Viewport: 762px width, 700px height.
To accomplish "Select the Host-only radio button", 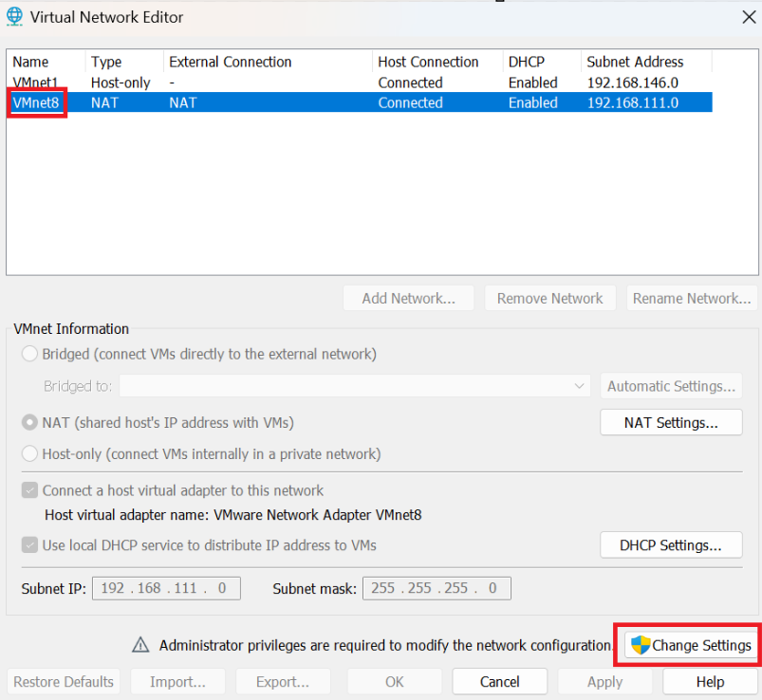I will click(x=29, y=453).
